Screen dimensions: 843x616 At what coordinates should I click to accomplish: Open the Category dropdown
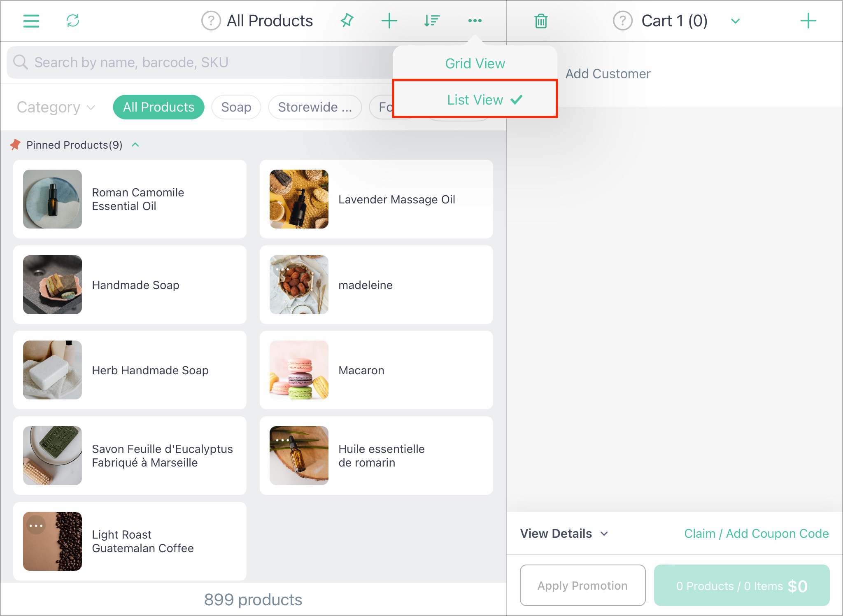point(56,107)
